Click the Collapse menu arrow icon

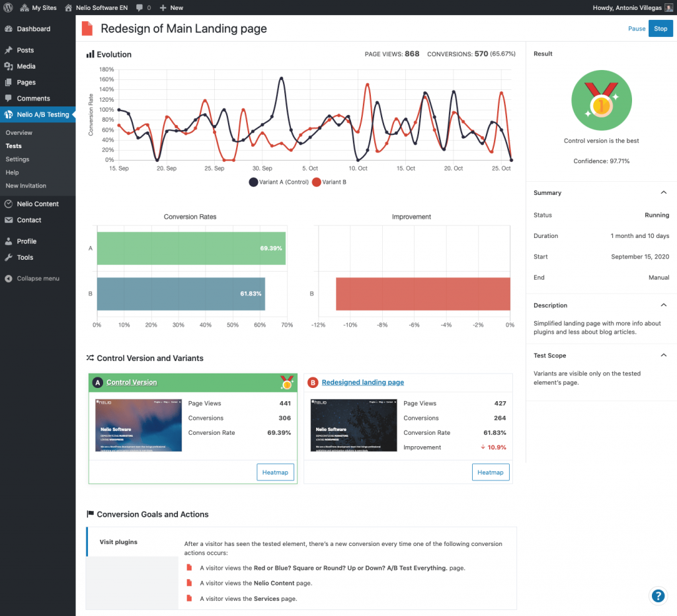tap(8, 278)
